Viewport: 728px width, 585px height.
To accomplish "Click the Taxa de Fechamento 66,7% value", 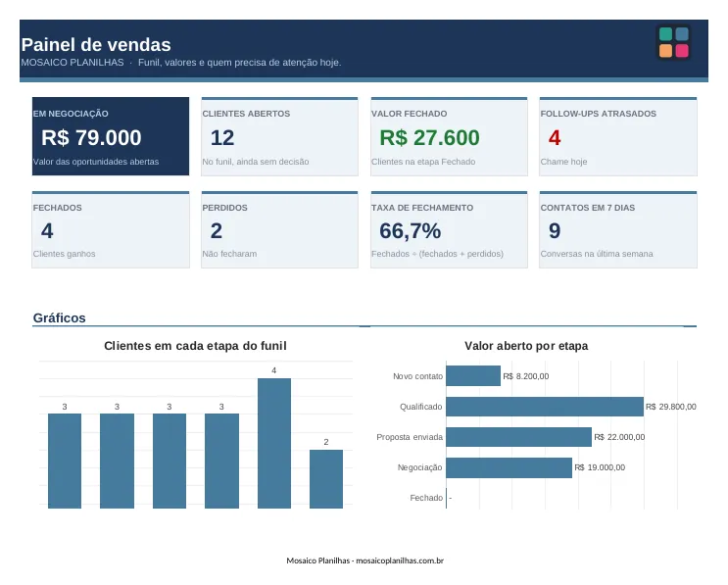I will (x=410, y=231).
